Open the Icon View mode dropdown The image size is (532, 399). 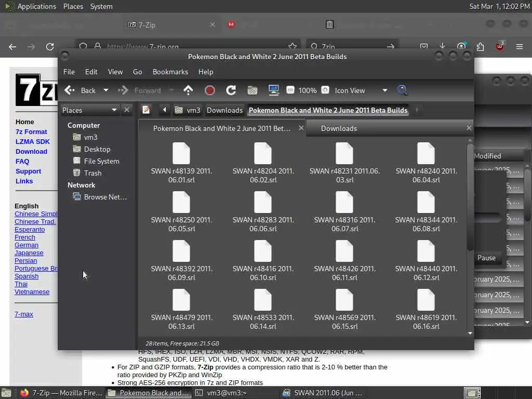[x=361, y=90]
